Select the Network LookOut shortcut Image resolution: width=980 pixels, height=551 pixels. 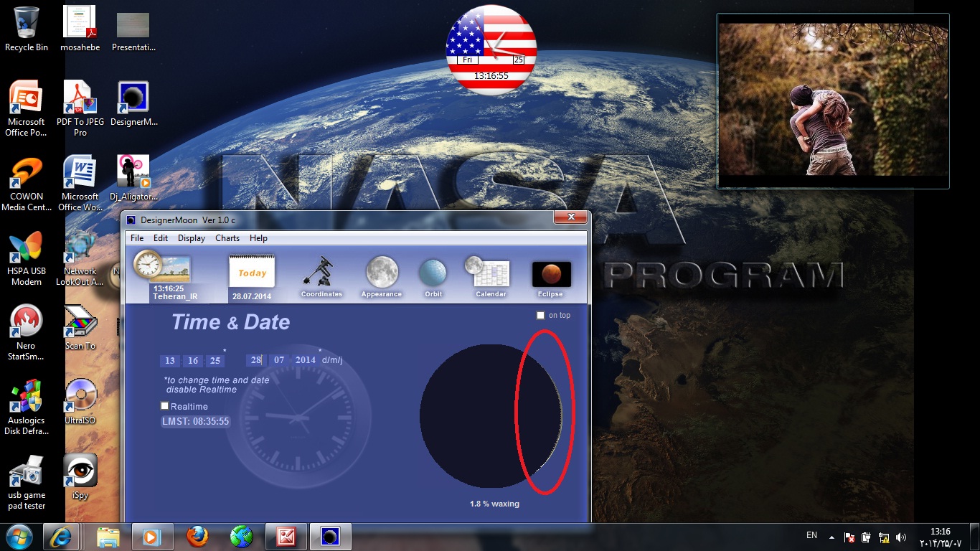[x=80, y=258]
